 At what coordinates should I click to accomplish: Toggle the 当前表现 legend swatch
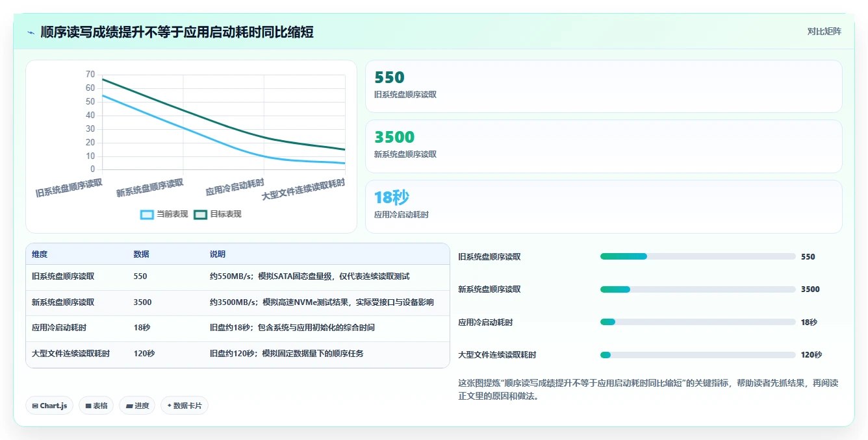tap(147, 214)
